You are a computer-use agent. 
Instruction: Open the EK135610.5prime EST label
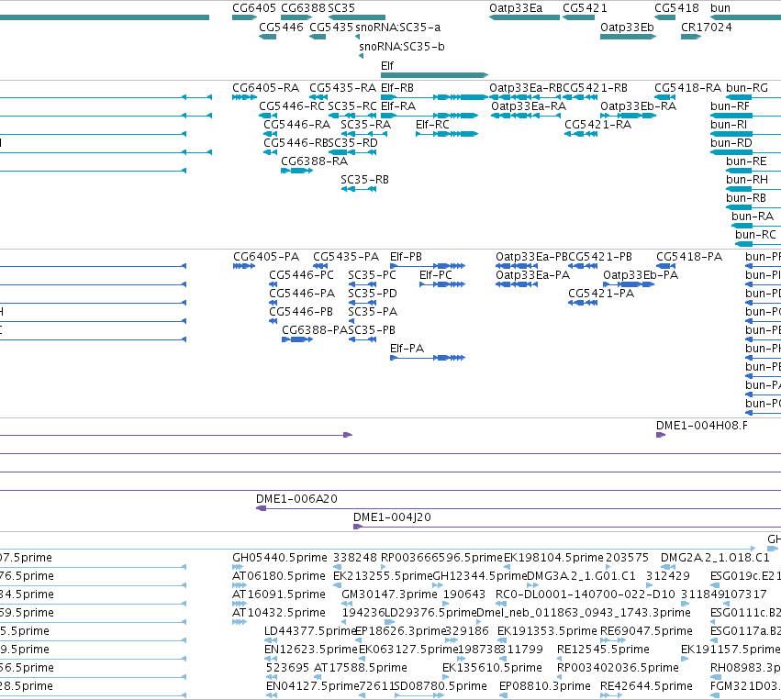click(x=492, y=668)
